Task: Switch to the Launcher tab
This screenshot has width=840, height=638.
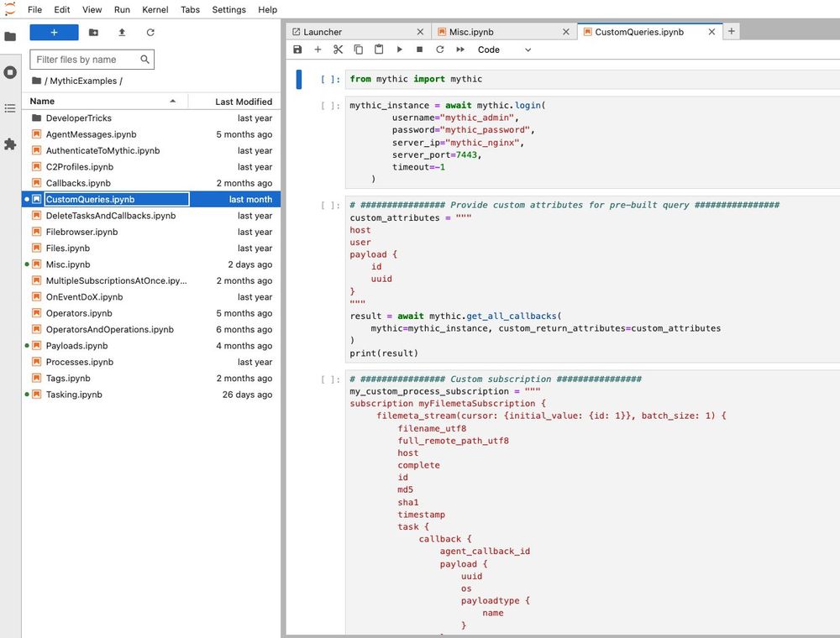Action: pos(357,32)
